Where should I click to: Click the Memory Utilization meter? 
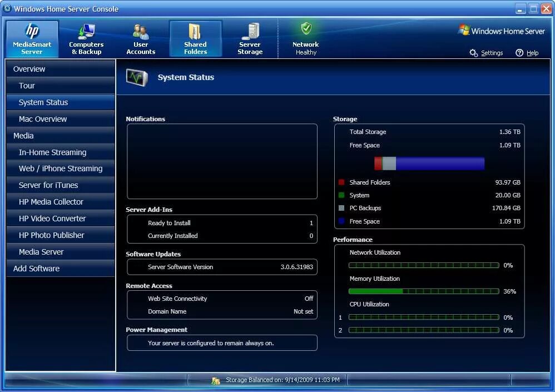click(424, 291)
